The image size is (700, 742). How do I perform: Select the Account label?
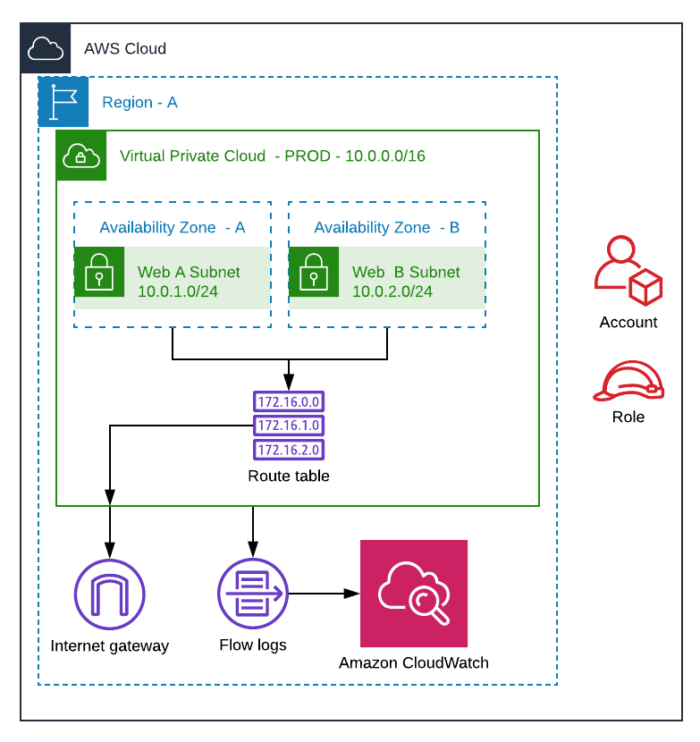coord(628,322)
